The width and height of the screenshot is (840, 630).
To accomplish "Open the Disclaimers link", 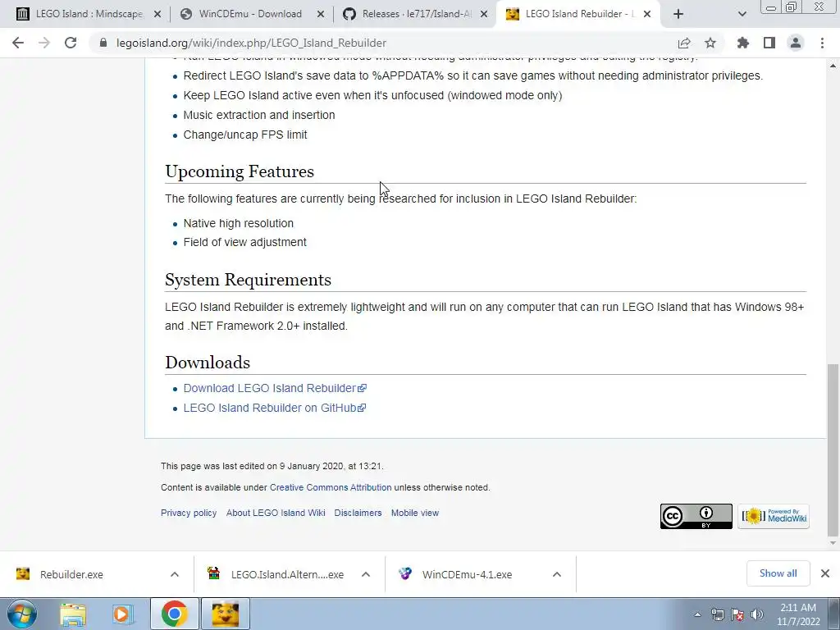I will point(358,513).
